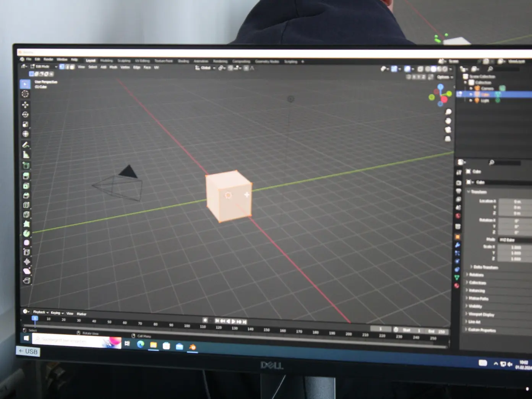Select the Shrink/Fatten tool
The height and width of the screenshot is (399, 532).
tap(27, 262)
